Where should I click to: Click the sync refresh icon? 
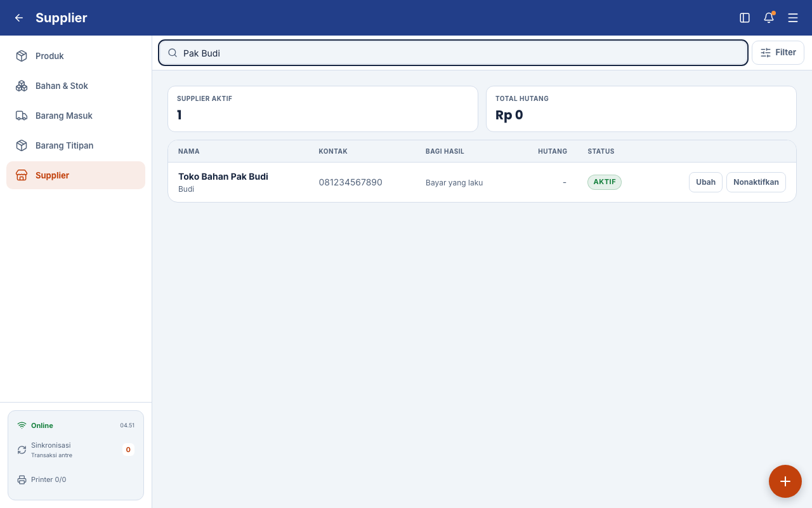click(22, 450)
